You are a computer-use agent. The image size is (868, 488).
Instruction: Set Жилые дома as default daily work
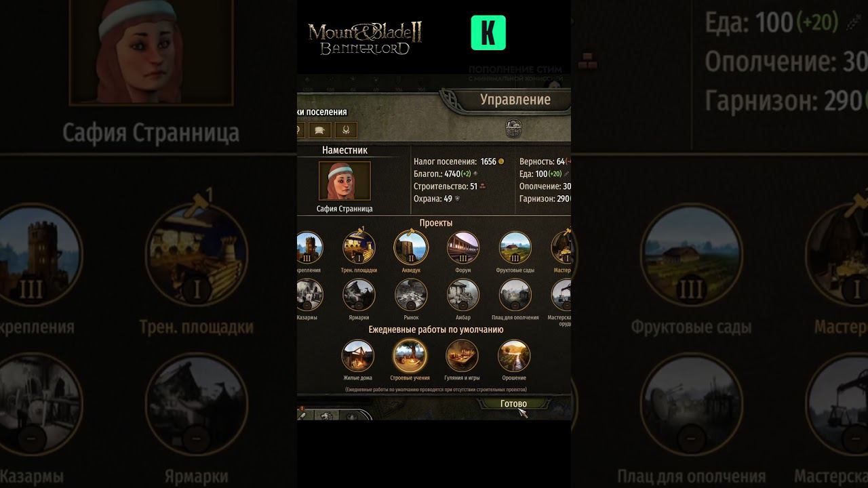(357, 355)
